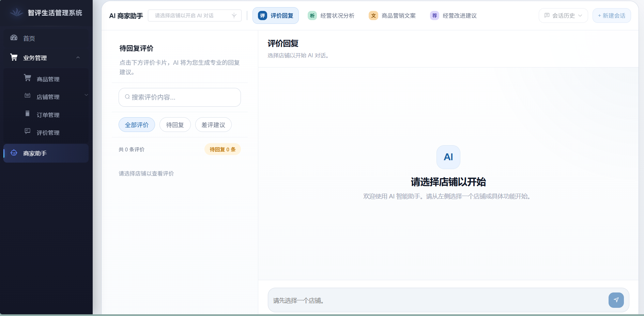Screen dimensions: 644x316
Task: Open 评价管理 from the sidebar
Action: (x=48, y=133)
